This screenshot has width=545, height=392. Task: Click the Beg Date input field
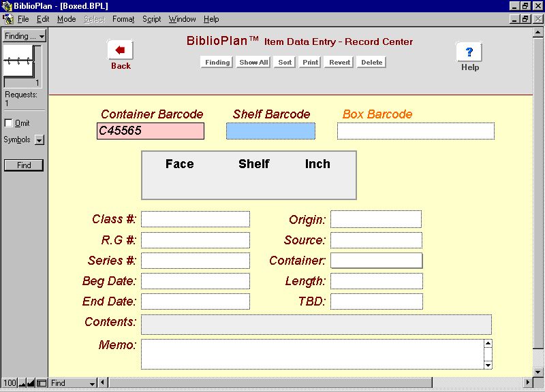(x=196, y=281)
